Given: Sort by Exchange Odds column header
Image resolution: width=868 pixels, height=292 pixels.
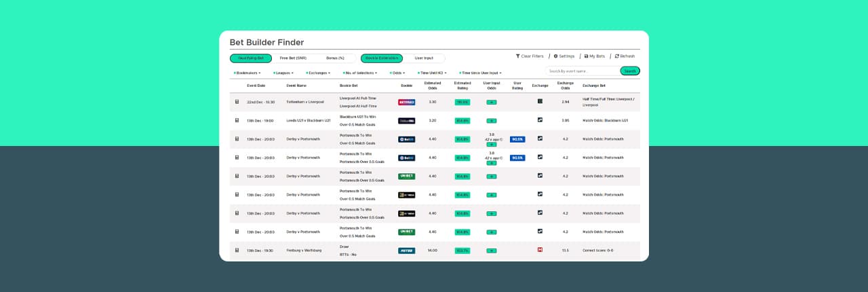Looking at the screenshot, I should point(565,85).
